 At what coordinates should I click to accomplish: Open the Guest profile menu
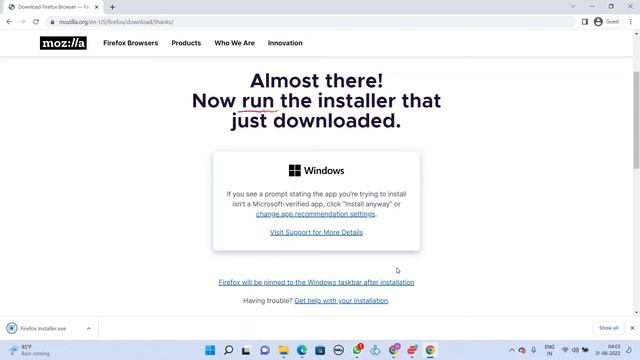pos(607,22)
